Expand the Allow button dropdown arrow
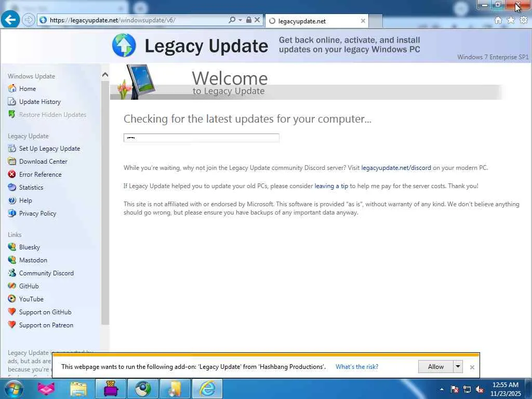532x399 pixels. tap(458, 367)
